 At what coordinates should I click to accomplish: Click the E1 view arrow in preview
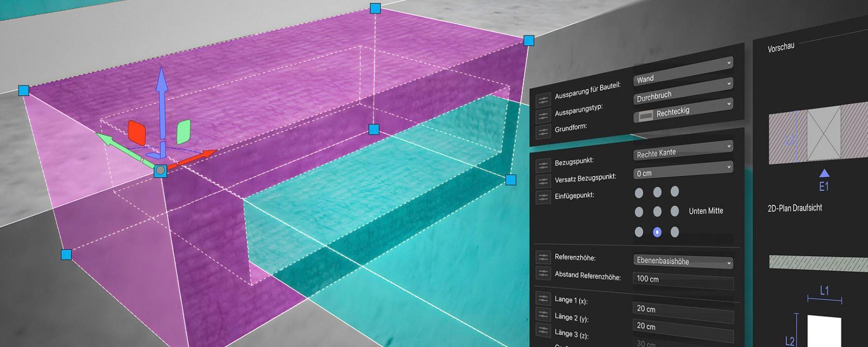coord(824,173)
